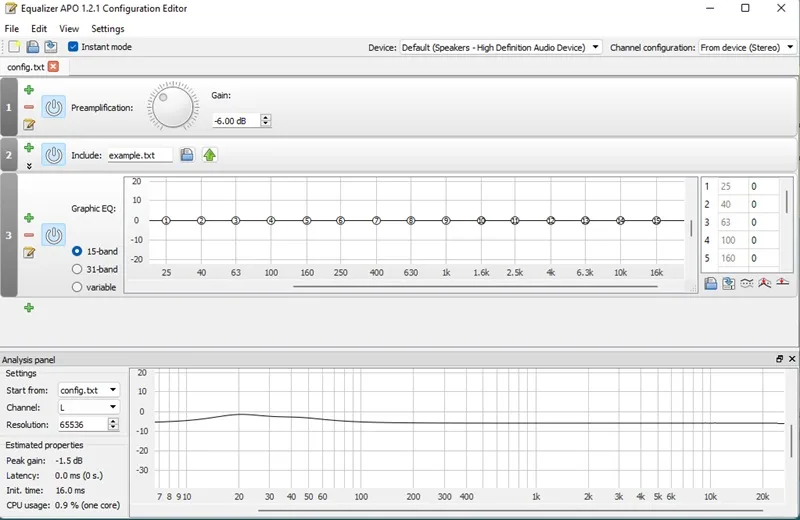This screenshot has height=520, width=800.
Task: Click the save toolbar icon
Action: point(33,47)
